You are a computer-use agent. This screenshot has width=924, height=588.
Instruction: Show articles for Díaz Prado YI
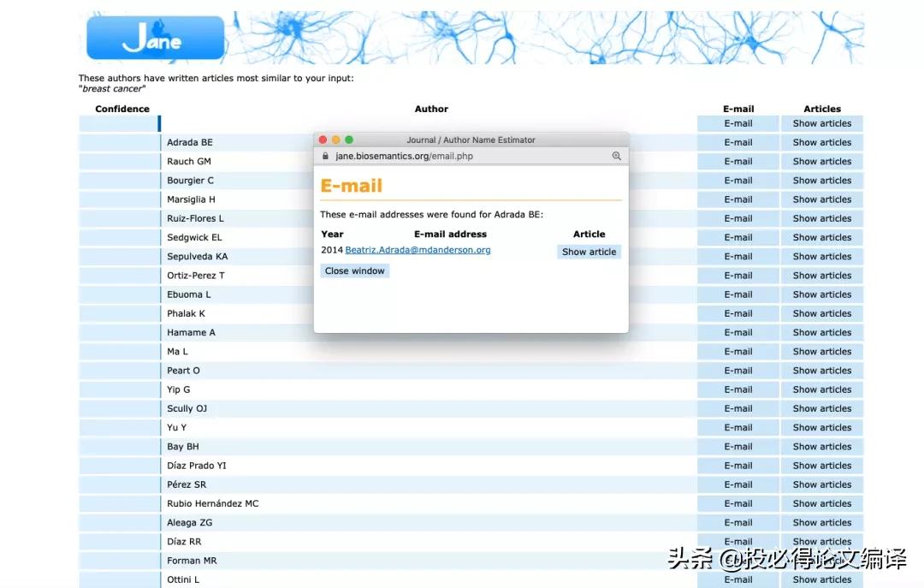pyautogui.click(x=822, y=466)
